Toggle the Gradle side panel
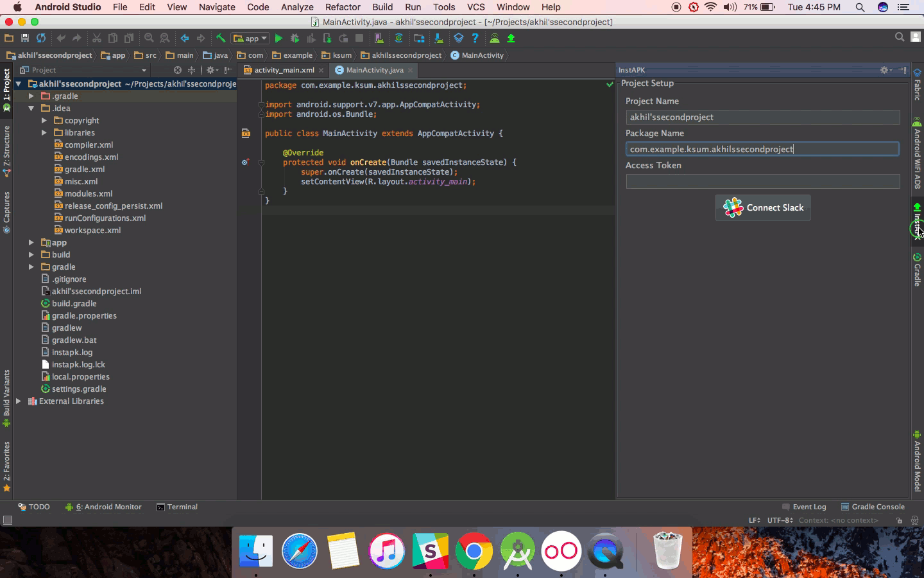Screen dimensions: 924x578 917,270
